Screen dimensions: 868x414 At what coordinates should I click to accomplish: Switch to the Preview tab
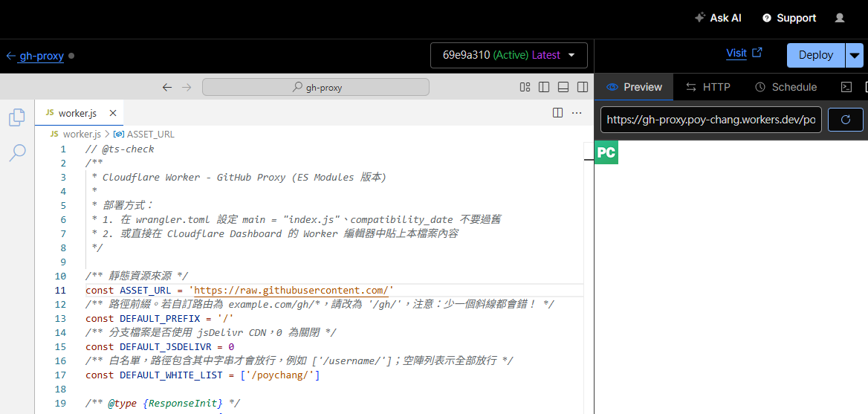coord(634,87)
